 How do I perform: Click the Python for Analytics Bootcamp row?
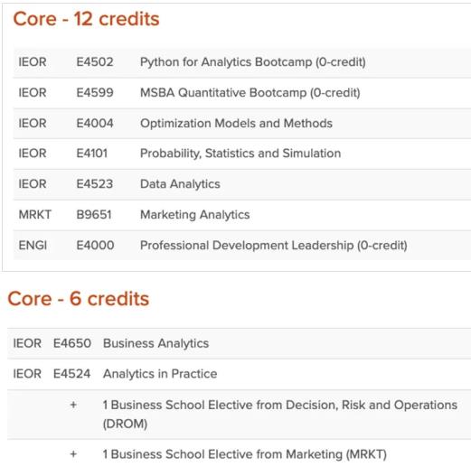[242, 62]
